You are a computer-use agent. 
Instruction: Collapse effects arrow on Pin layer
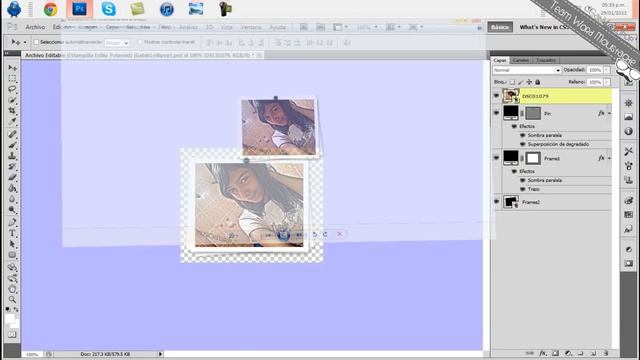tap(609, 113)
